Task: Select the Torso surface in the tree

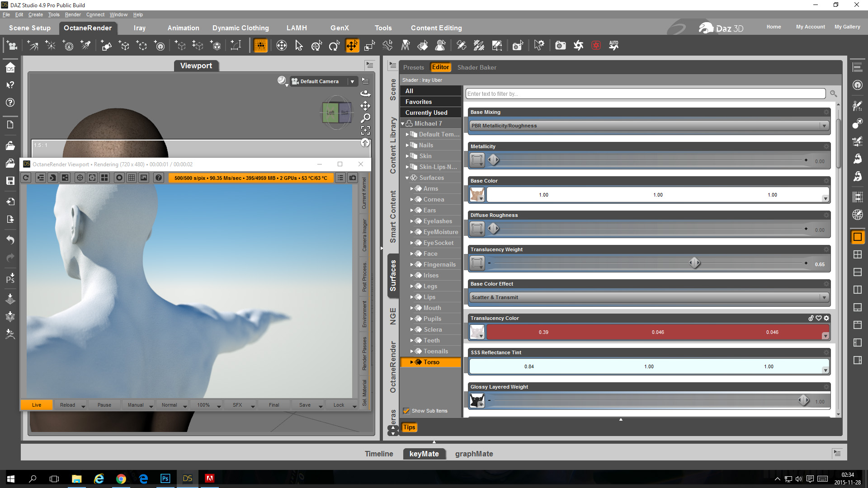Action: coord(430,362)
